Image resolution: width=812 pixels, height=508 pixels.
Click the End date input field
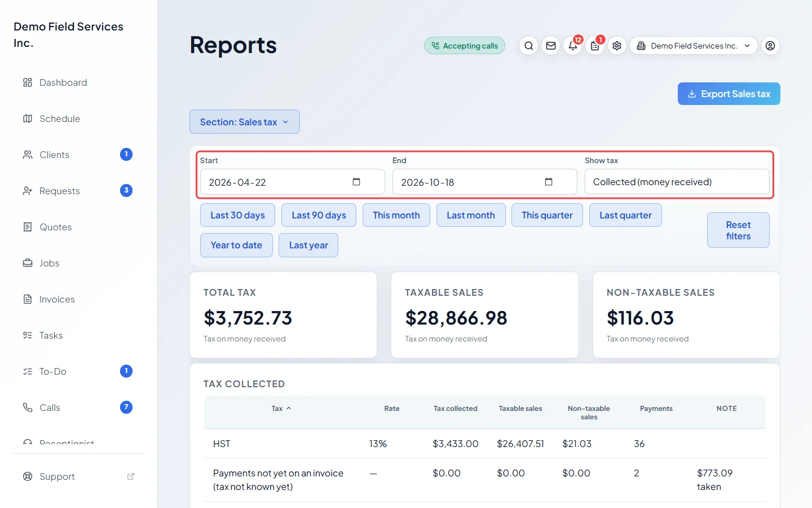coord(485,182)
